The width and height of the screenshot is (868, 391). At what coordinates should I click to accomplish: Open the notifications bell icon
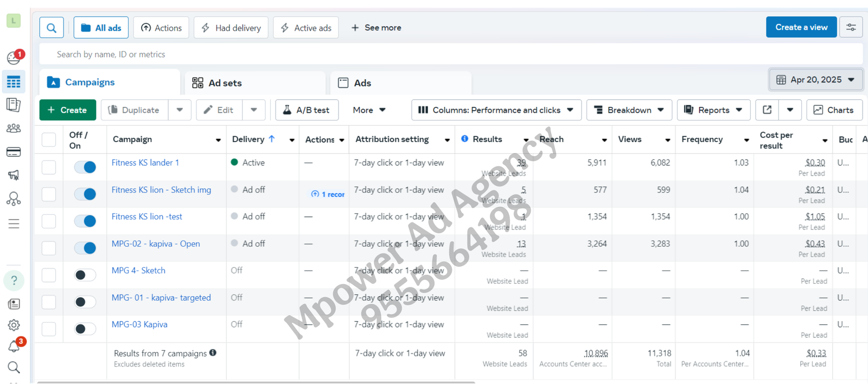14,346
